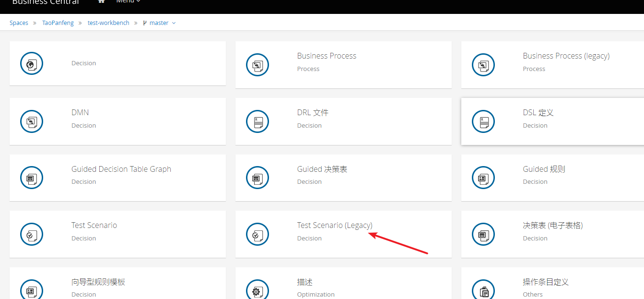This screenshot has height=299, width=644.
Task: Click the Optimization label under 描述
Action: pos(316,295)
